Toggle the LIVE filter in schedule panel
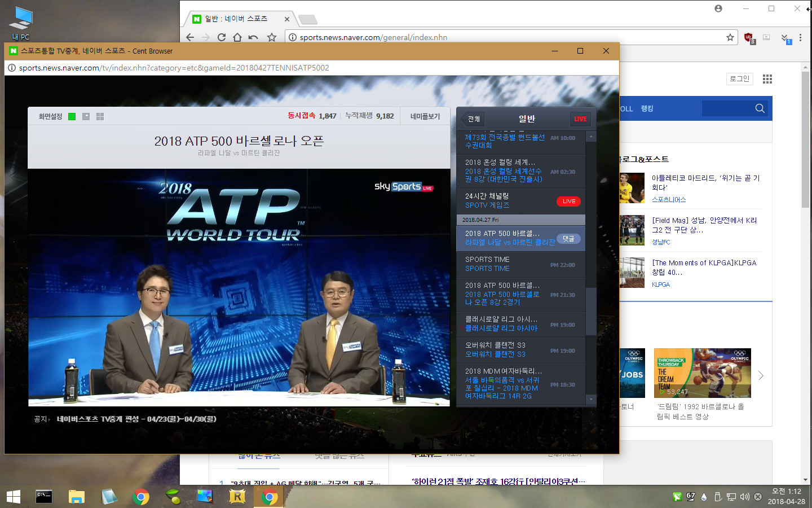 [580, 119]
